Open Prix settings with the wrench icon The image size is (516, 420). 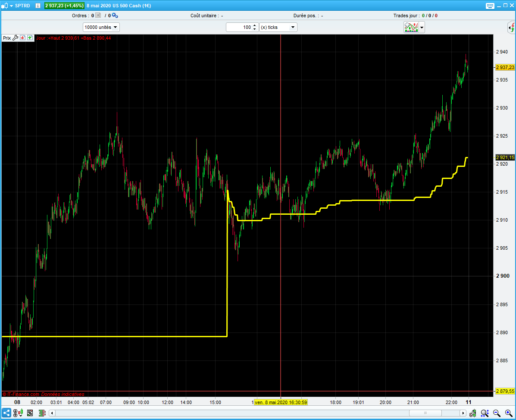[16, 38]
